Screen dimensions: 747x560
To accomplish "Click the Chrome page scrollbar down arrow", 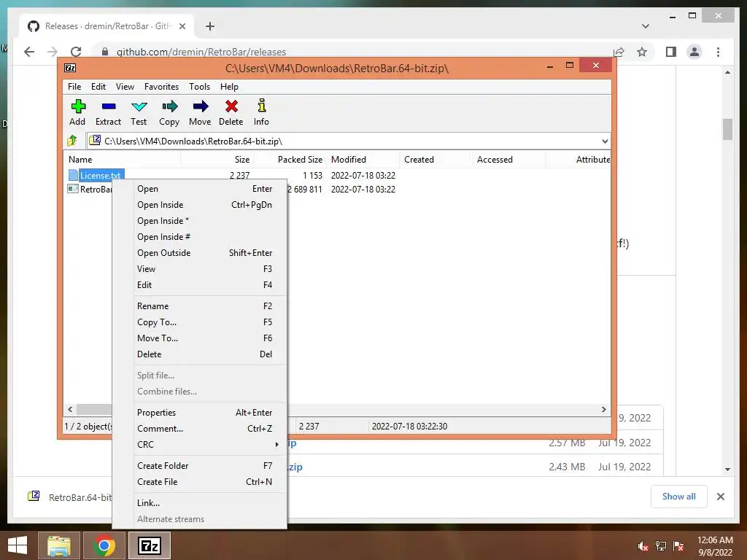I will (x=727, y=469).
